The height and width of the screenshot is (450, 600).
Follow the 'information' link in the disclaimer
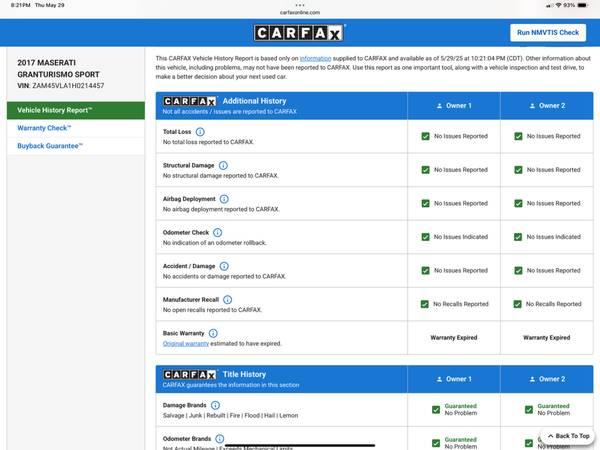pyautogui.click(x=315, y=59)
